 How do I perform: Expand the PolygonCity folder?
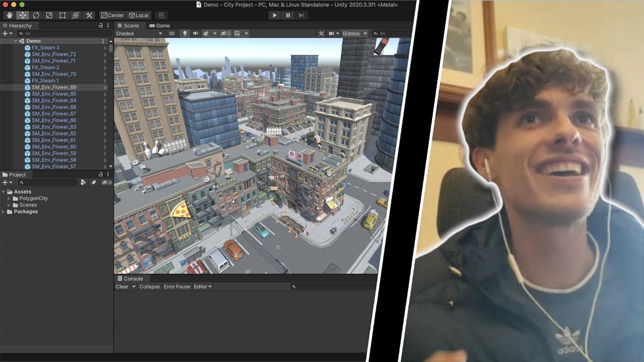pyautogui.click(x=9, y=198)
